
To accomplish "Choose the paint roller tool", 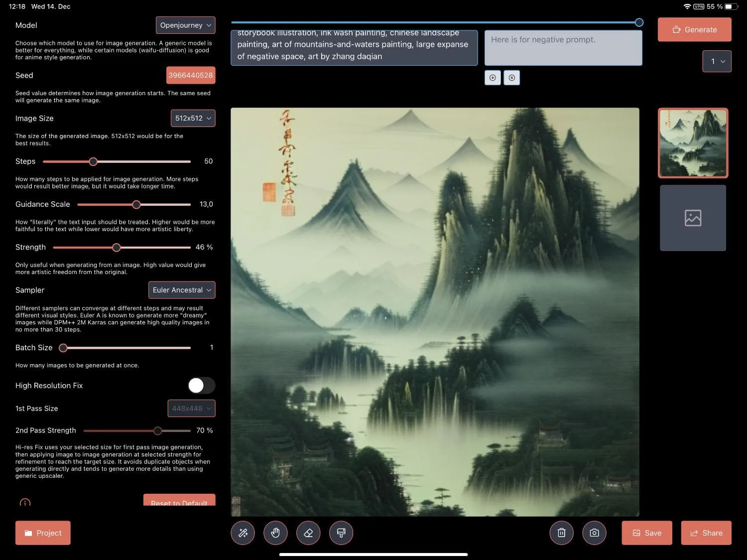I will [341, 533].
